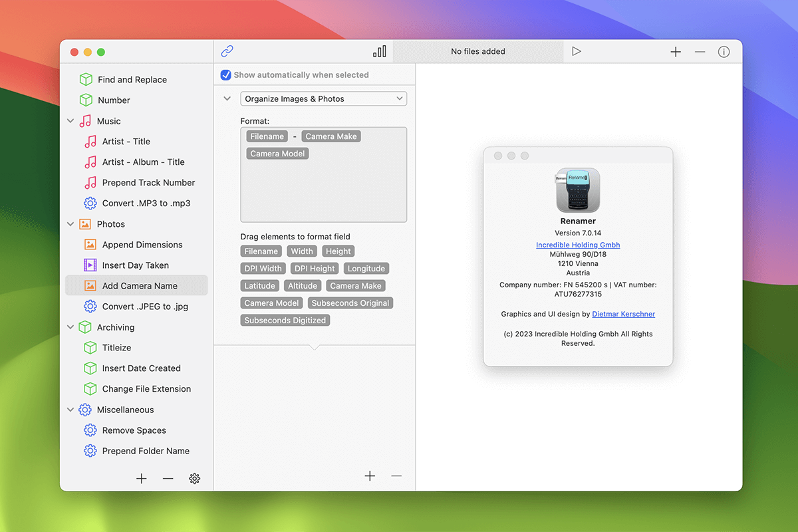Open the Incredible Holding Gmbh link

coord(578,245)
